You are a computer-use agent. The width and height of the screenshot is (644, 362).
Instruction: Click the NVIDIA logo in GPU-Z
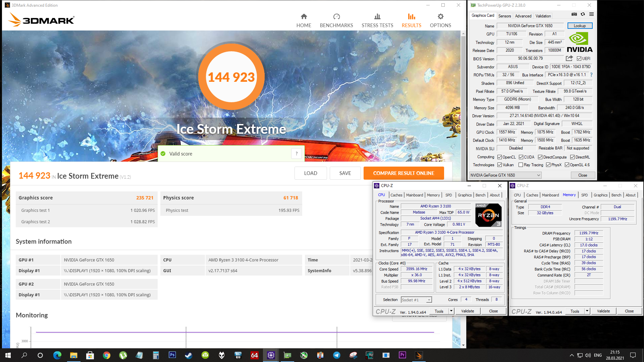coord(580,42)
